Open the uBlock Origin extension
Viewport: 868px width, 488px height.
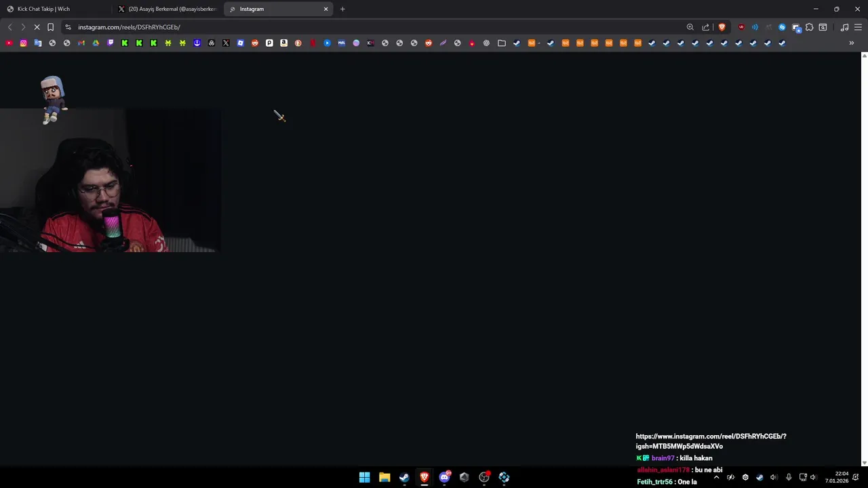741,27
